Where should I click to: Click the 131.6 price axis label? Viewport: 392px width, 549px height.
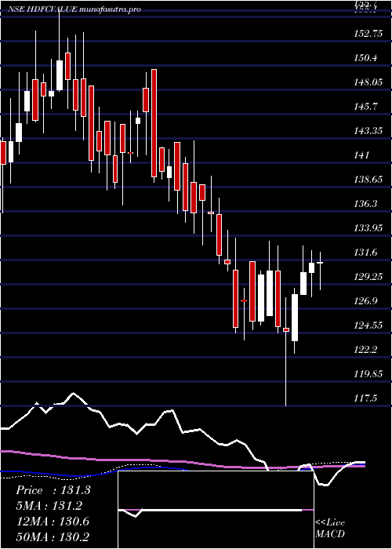[x=366, y=253]
